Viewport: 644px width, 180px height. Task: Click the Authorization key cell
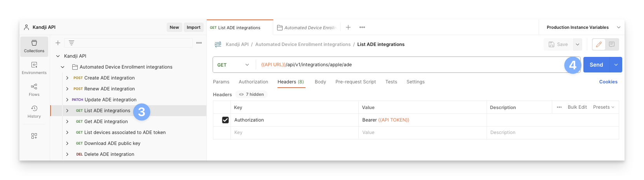coord(294,120)
